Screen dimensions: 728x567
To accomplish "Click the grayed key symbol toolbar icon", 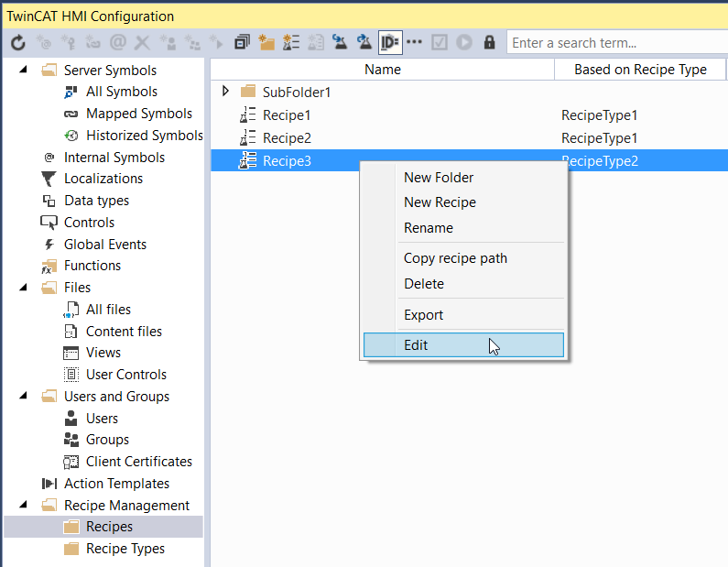I will [x=69, y=43].
